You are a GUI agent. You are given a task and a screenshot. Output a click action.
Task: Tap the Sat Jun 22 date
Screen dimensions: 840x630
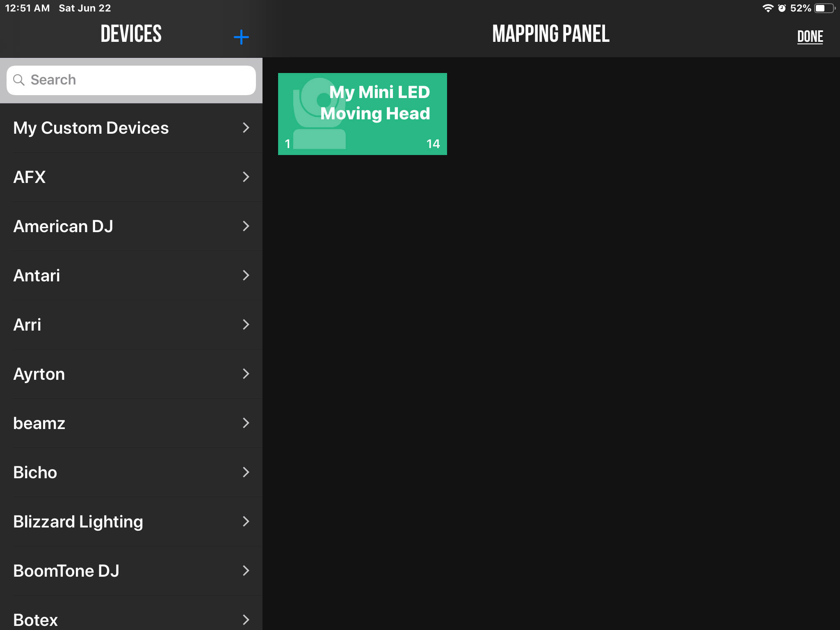click(85, 8)
